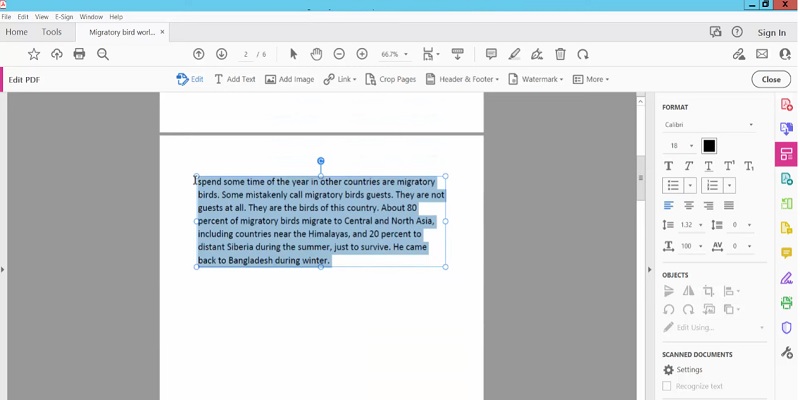Select the highlighter pen tool
This screenshot has width=800, height=400.
pos(514,54)
